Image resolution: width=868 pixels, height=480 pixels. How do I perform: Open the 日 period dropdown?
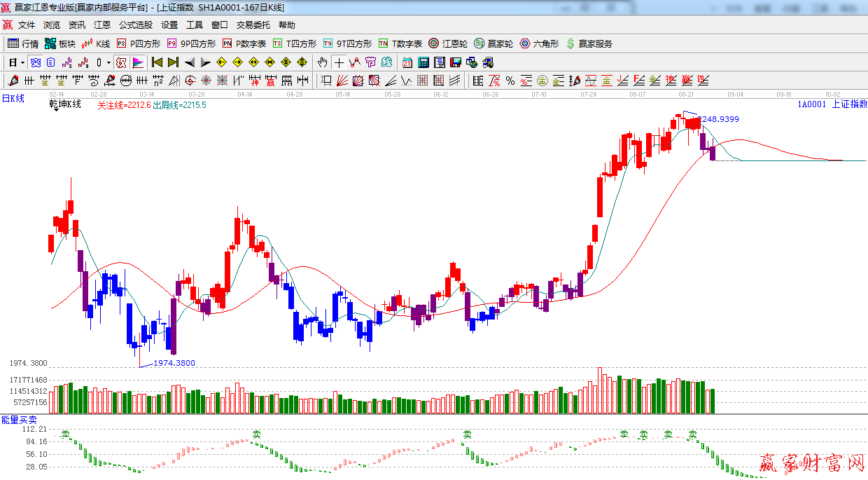click(17, 62)
